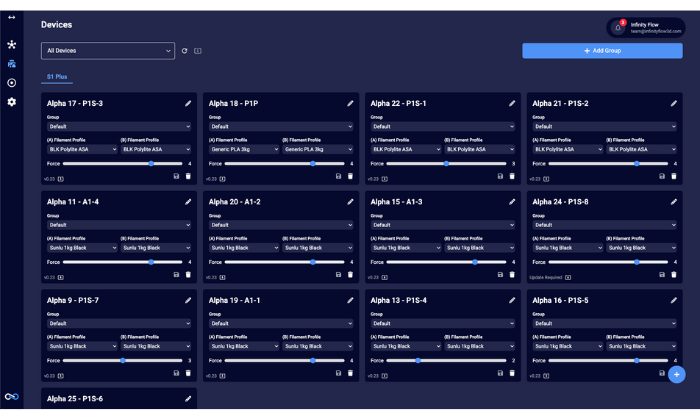Delete the Alpha 17 - P1S-3 device

[x=188, y=176]
